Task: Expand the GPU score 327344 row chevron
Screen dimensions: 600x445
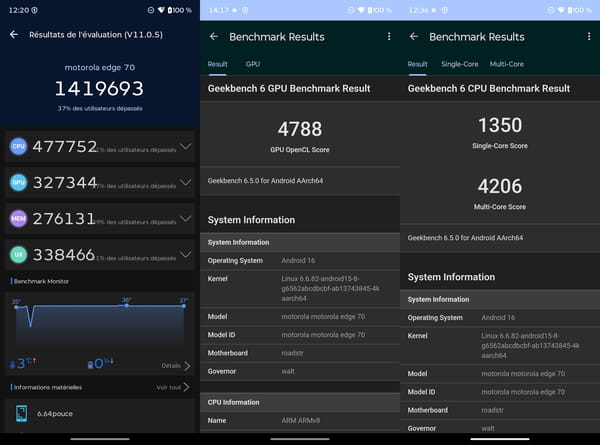Action: [185, 183]
